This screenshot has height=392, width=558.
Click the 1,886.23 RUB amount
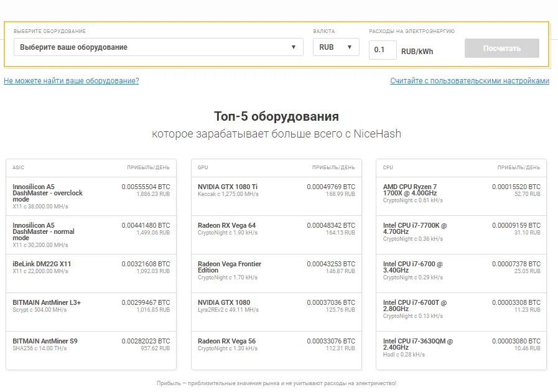click(153, 194)
